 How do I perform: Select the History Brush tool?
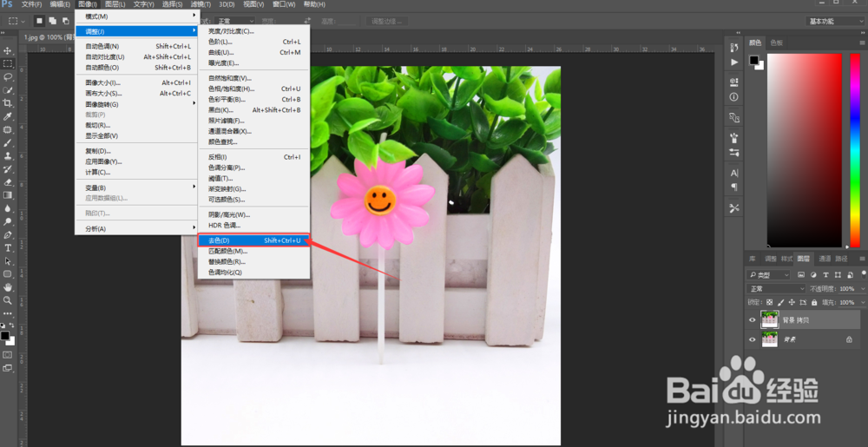(x=8, y=169)
